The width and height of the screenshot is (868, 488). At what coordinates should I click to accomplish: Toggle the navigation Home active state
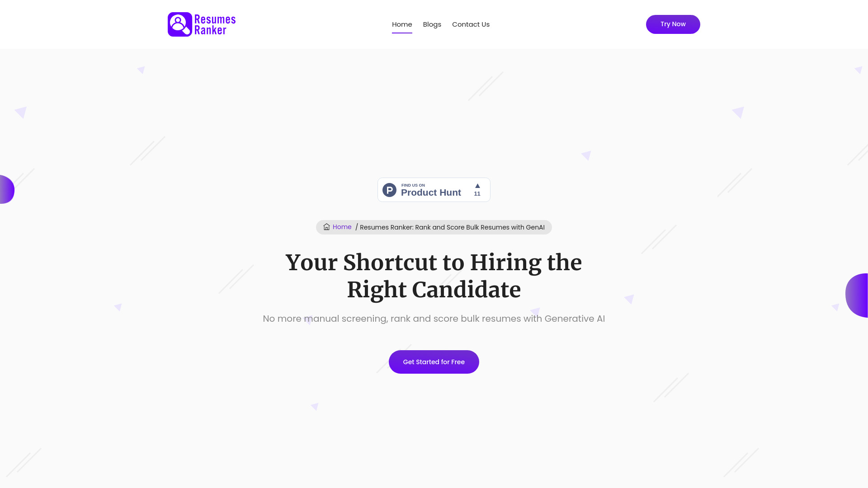point(402,24)
